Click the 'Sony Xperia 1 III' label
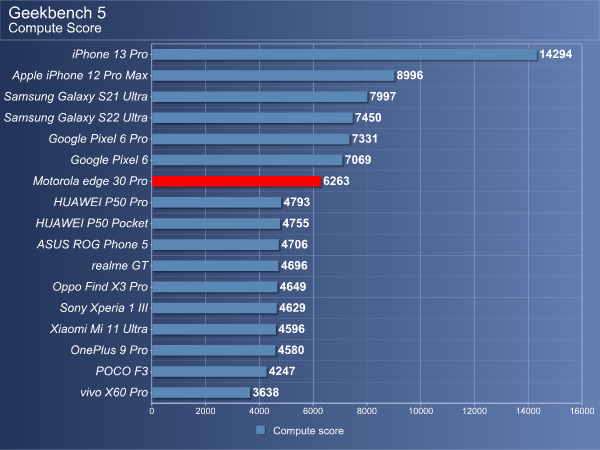This screenshot has height=450, width=600. pos(104,308)
